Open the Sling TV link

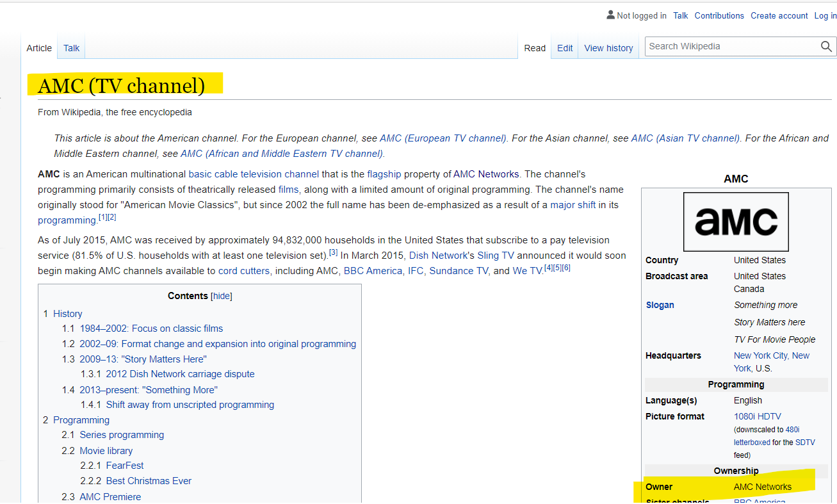[496, 256]
